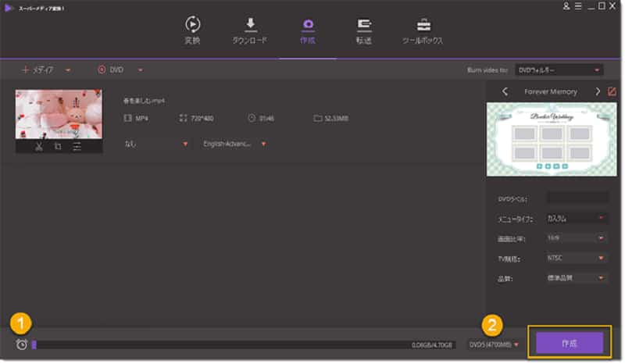The image size is (625, 364).
Task: Expand the 品質 quality dropdown
Action: coord(577,278)
